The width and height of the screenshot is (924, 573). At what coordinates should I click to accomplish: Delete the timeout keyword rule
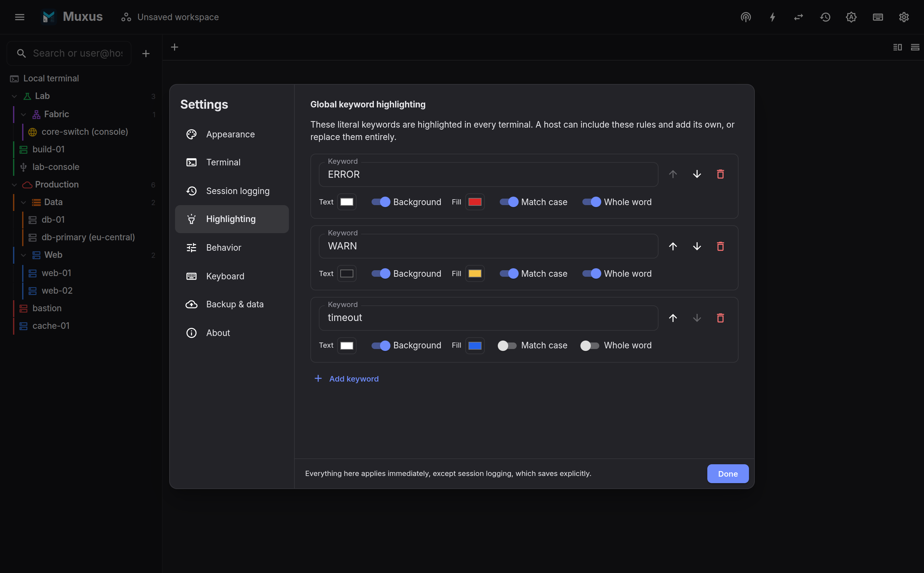(x=720, y=318)
